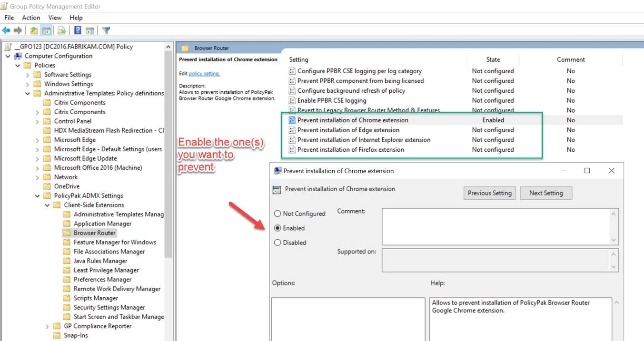
Task: Click the Export List toolbar icon
Action: pos(62,30)
